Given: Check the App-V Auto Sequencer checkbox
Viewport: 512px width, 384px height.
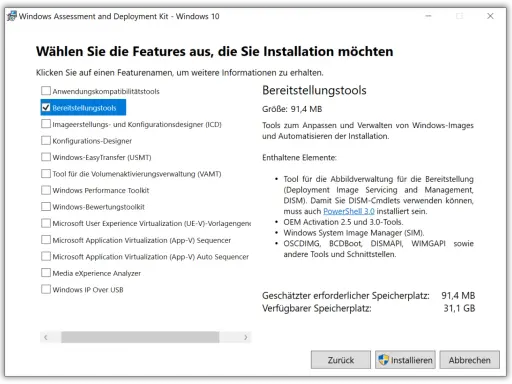Looking at the screenshot, I should click(x=46, y=256).
